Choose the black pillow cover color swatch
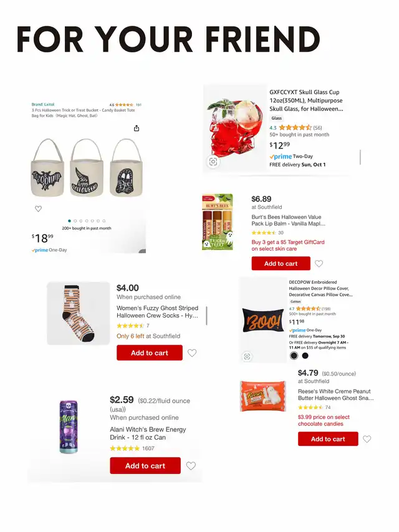Screen dimensions: 399x532 (305, 355)
